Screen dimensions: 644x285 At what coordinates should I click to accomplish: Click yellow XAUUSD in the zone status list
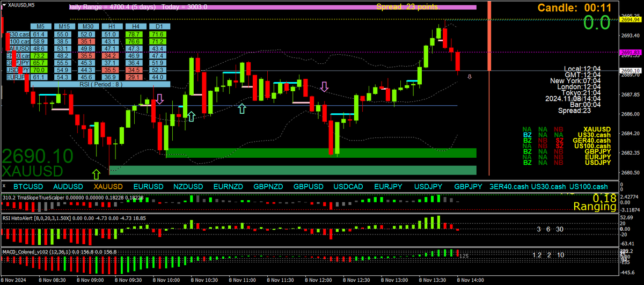(x=597, y=129)
